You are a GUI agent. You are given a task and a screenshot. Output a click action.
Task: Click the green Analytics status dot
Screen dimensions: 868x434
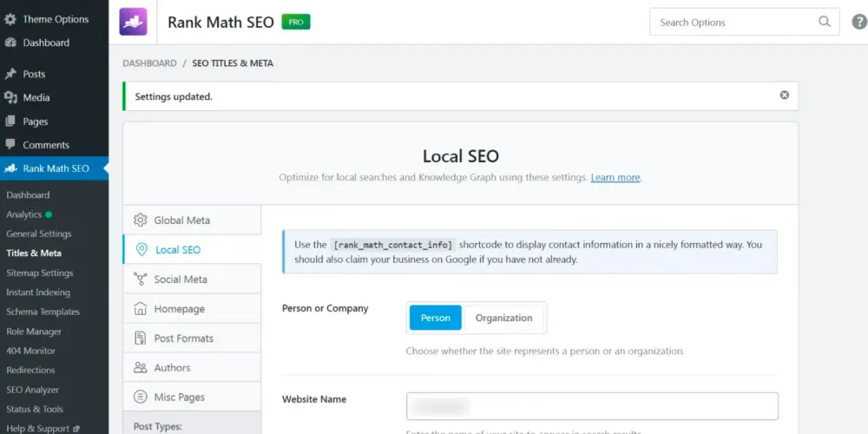49,214
